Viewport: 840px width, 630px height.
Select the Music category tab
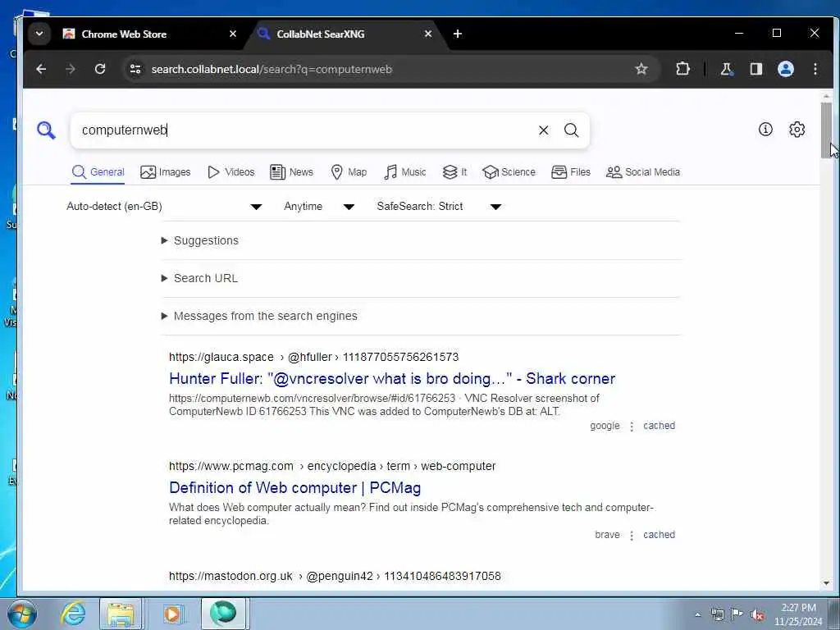[405, 172]
